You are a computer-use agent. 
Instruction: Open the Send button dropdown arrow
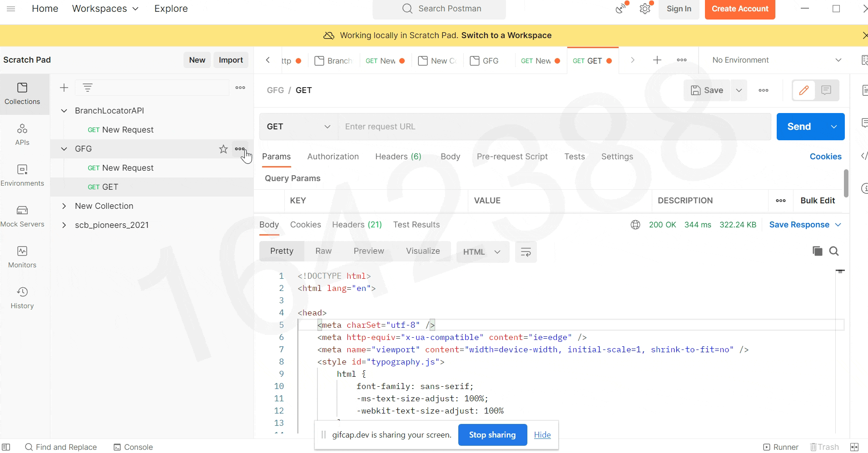click(x=834, y=127)
